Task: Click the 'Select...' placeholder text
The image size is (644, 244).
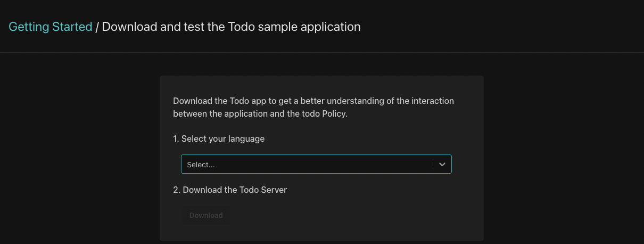Action: point(201,165)
